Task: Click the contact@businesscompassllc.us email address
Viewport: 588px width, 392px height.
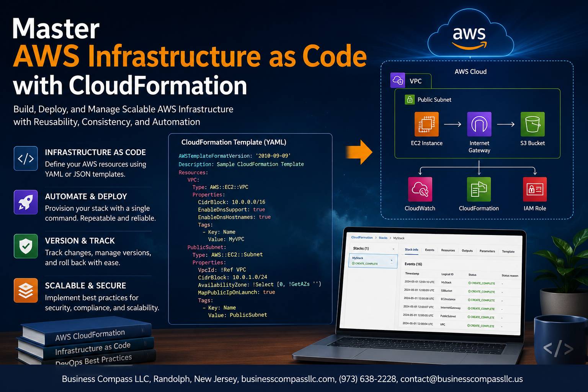Action: 462,379
